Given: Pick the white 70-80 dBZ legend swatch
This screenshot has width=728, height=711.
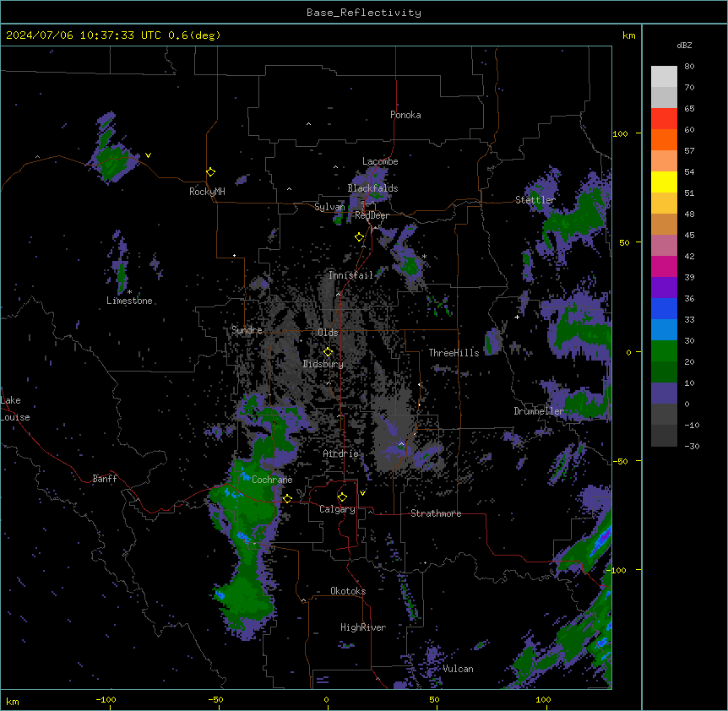Looking at the screenshot, I should click(664, 77).
